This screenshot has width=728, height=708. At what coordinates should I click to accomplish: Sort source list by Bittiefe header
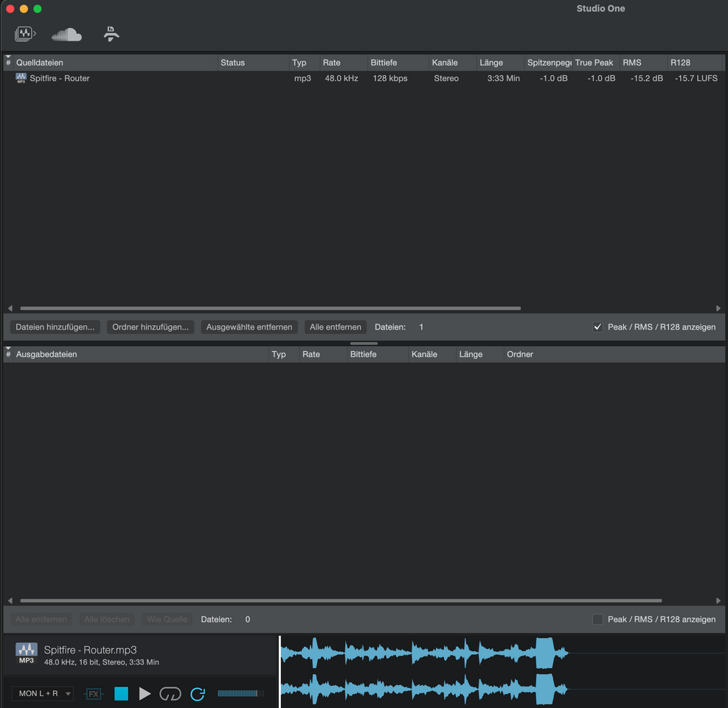398,63
